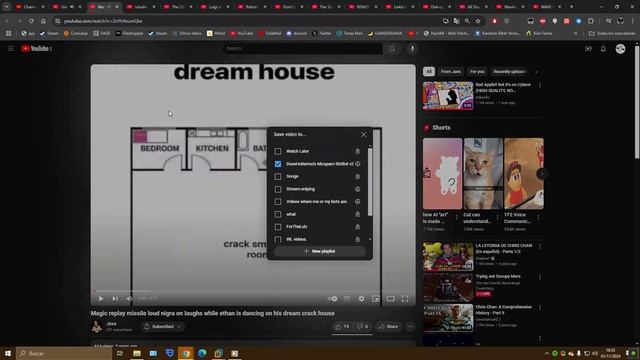Focus the YouTube search field
This screenshot has width=640, height=360.
[302, 49]
